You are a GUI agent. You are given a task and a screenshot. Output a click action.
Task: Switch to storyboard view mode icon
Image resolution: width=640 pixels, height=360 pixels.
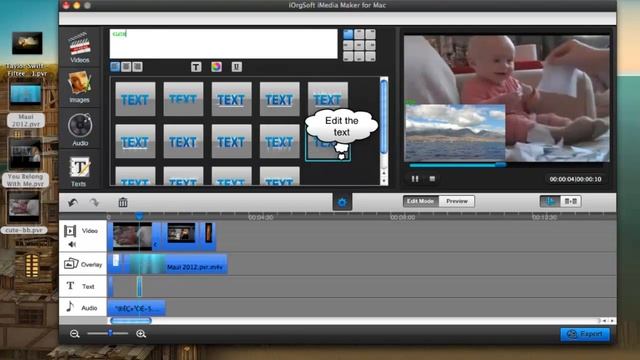point(570,201)
